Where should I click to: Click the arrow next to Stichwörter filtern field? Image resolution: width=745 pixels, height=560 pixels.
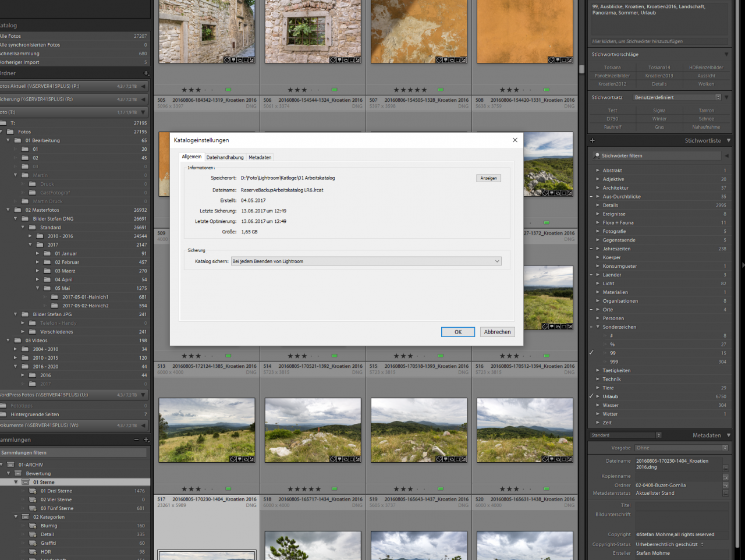pos(726,155)
